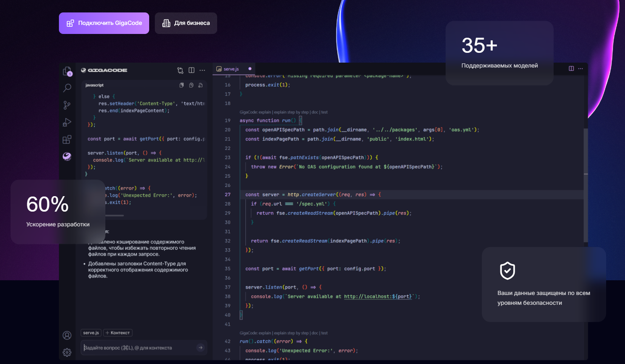
Task: Open the GigaCode panel more actions menu
Action: [202, 70]
